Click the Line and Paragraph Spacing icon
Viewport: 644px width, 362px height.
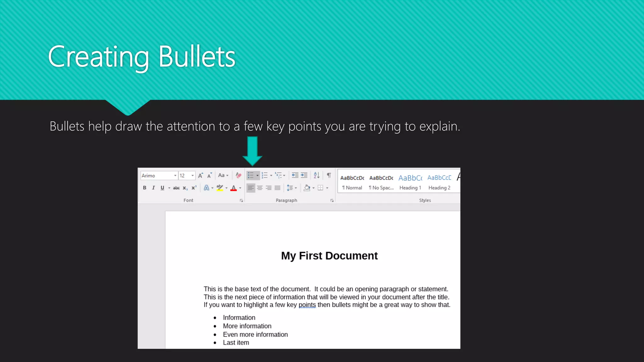point(290,188)
